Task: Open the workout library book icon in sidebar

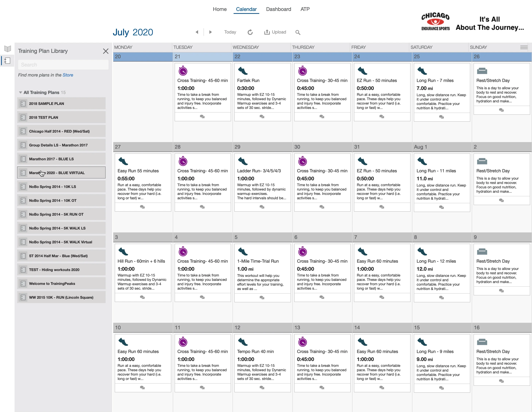Action: pyautogui.click(x=7, y=48)
